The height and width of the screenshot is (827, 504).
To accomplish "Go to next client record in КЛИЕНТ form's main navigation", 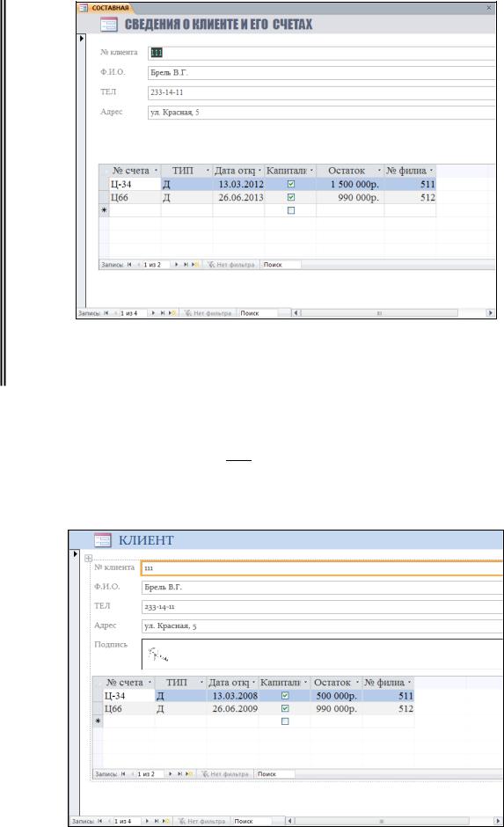I will point(147,821).
